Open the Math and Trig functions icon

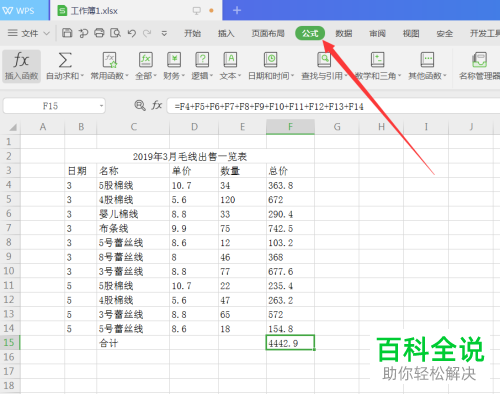point(378,60)
